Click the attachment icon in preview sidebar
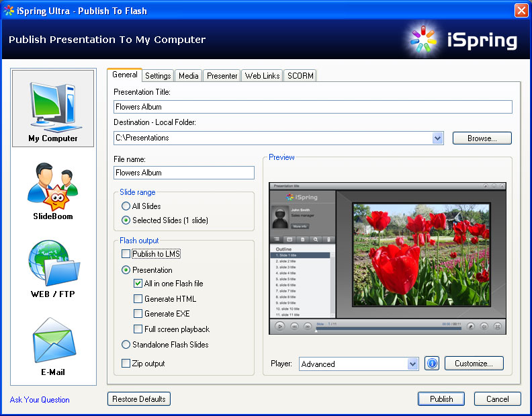This screenshot has height=416, width=532. tap(328, 239)
